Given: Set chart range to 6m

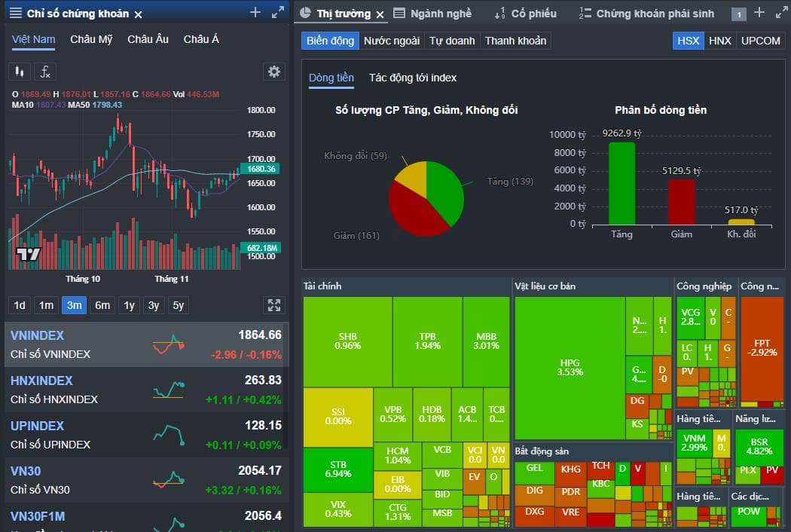Looking at the screenshot, I should (x=102, y=305).
